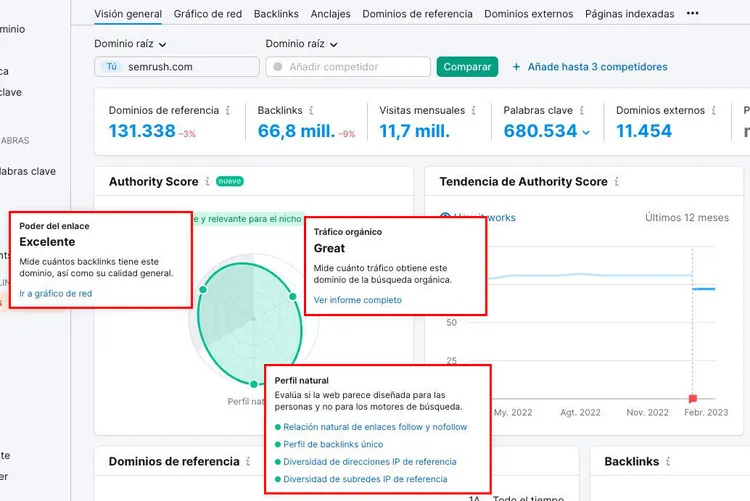The image size is (750, 501).
Task: Select the Dominios externos tab
Action: 529,14
